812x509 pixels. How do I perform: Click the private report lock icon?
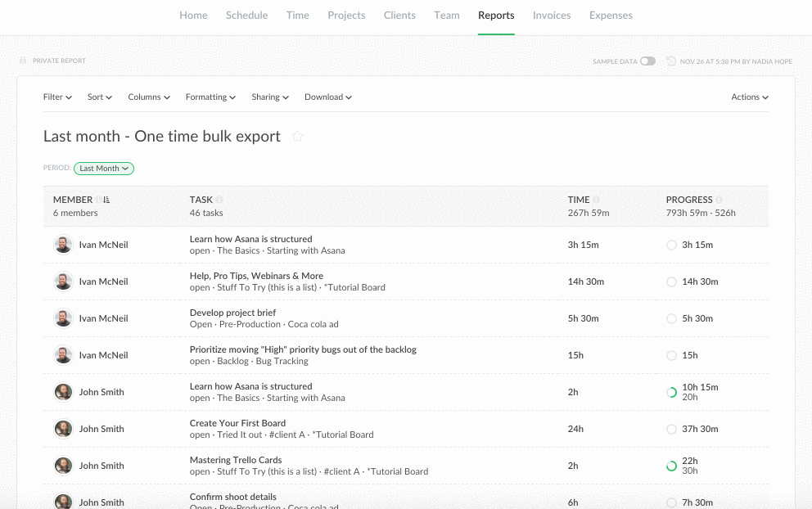tap(23, 61)
